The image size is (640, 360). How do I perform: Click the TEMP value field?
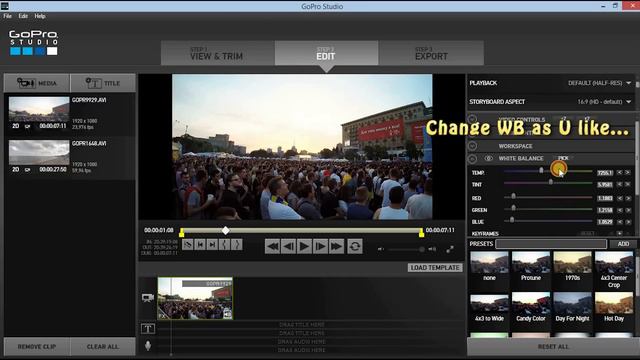[605, 173]
